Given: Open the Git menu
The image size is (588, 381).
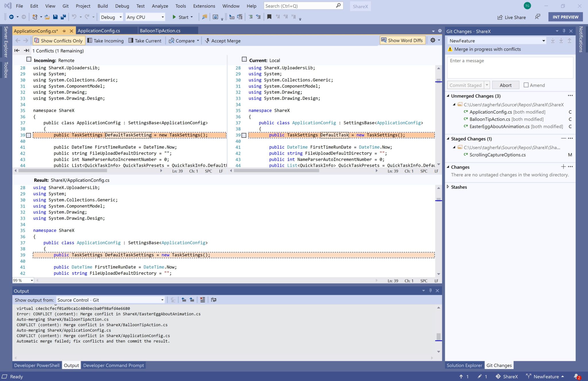Looking at the screenshot, I should click(65, 6).
